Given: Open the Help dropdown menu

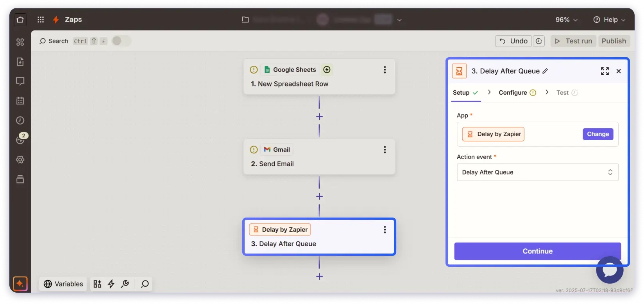Looking at the screenshot, I should point(609,20).
